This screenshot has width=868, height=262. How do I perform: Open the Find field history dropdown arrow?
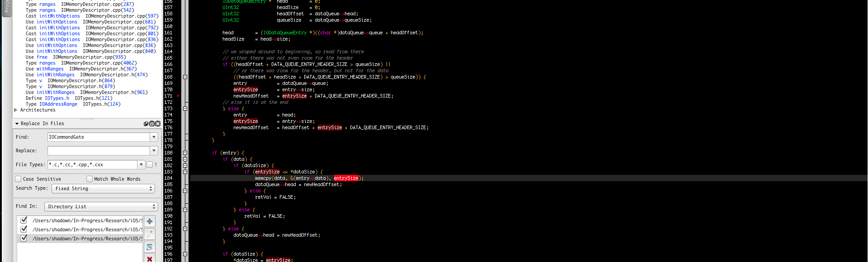pyautogui.click(x=154, y=137)
